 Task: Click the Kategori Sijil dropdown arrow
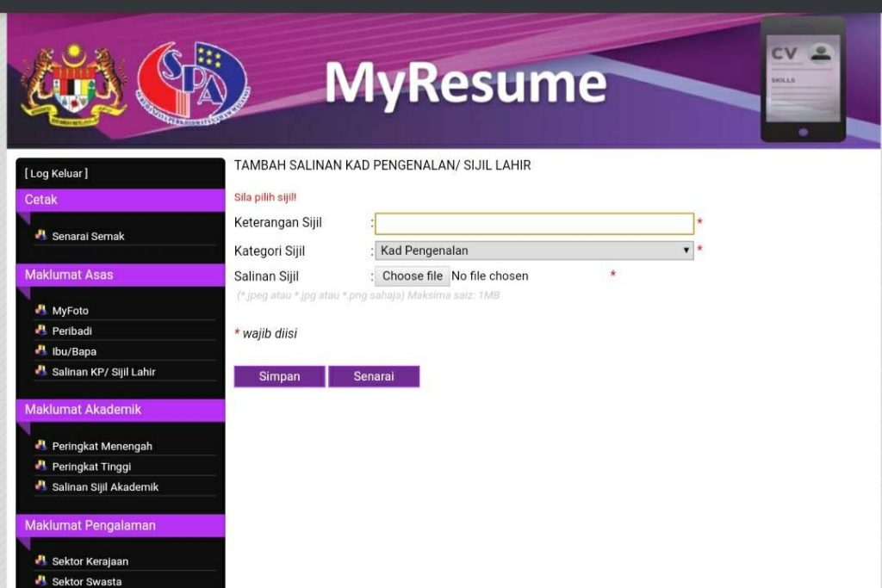point(686,251)
